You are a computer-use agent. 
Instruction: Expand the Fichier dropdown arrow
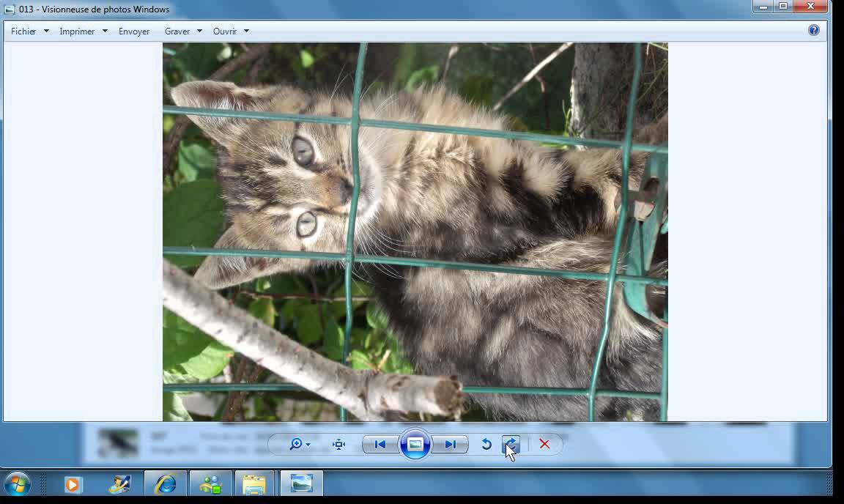(x=46, y=31)
